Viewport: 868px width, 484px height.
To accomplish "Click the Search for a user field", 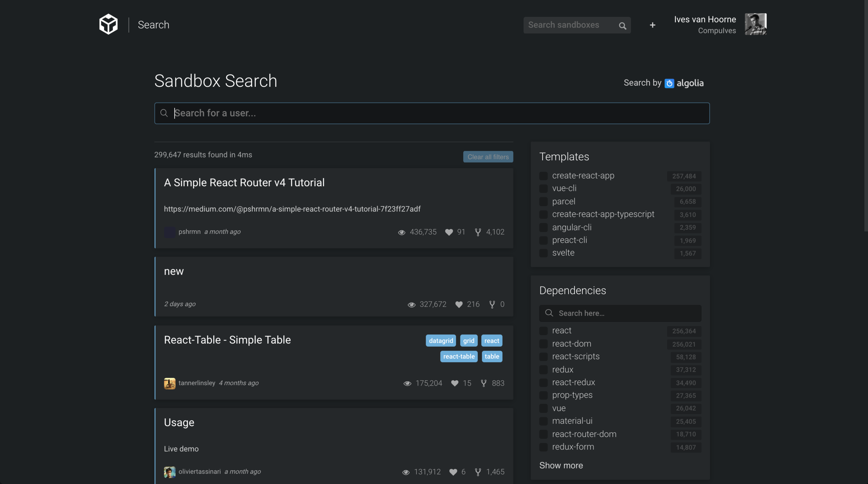I will coord(432,113).
